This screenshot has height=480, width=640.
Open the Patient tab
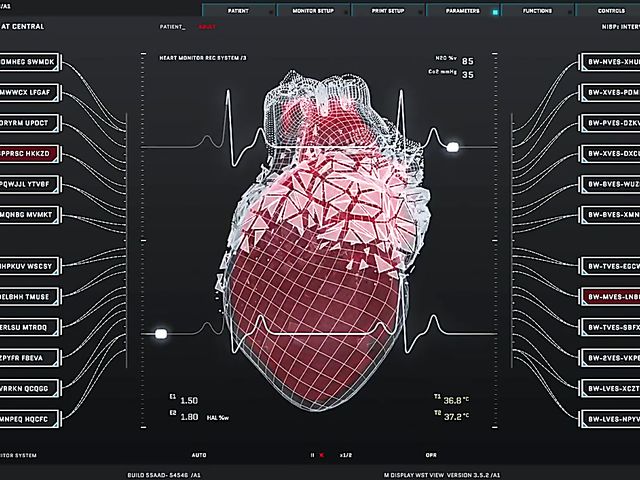coord(238,10)
